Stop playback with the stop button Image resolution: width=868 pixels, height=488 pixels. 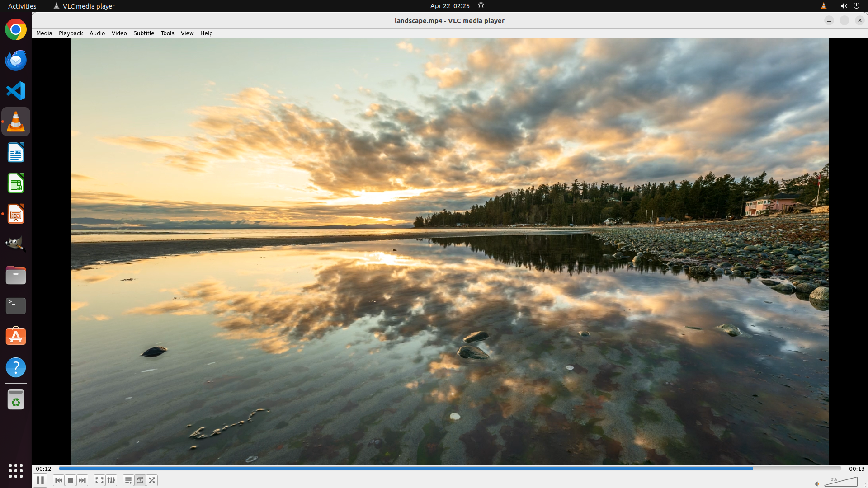71,480
